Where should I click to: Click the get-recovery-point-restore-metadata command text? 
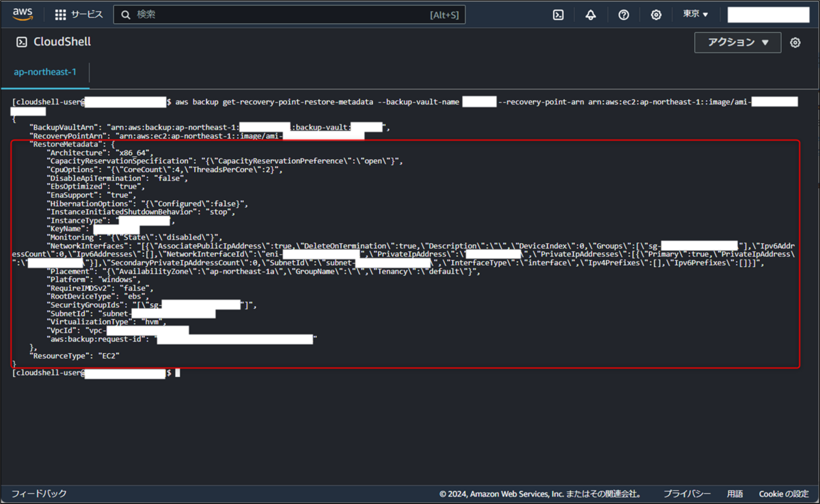click(298, 102)
